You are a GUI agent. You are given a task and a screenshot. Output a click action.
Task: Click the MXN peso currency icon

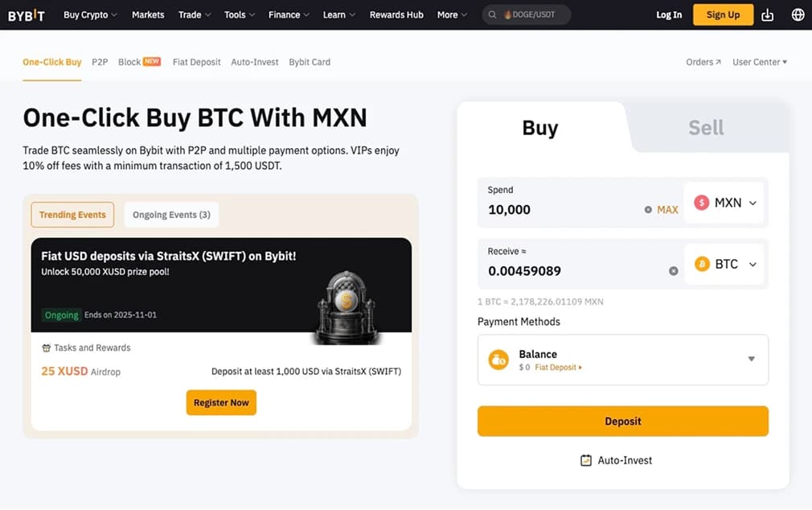[x=702, y=203]
